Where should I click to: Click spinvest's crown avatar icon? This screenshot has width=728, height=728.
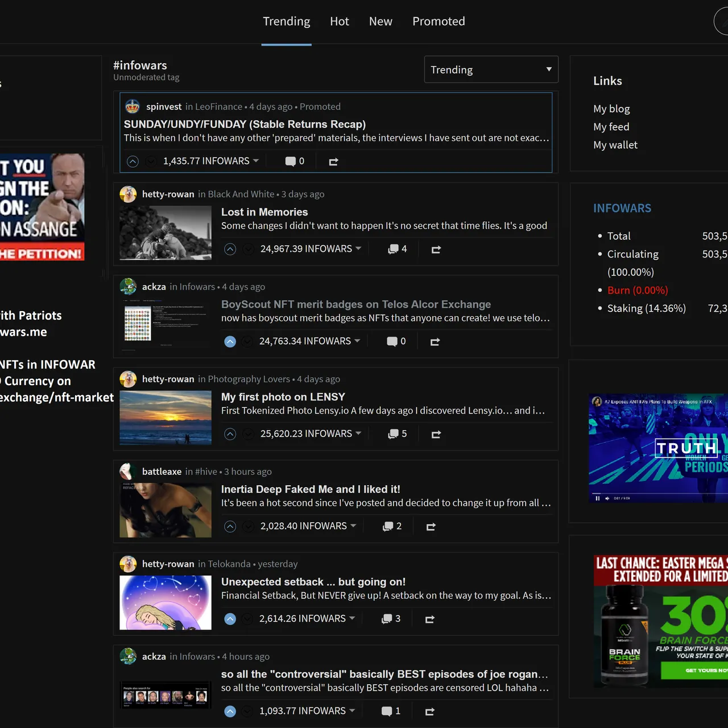pyautogui.click(x=133, y=106)
